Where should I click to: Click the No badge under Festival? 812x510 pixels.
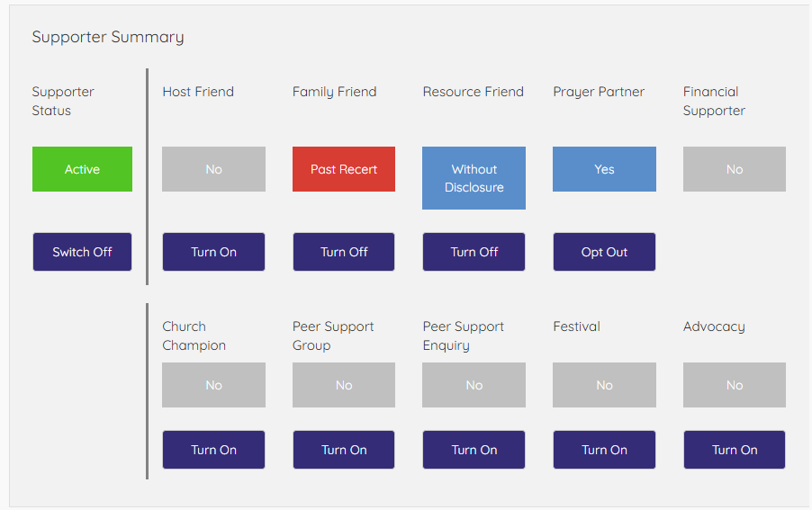click(604, 385)
